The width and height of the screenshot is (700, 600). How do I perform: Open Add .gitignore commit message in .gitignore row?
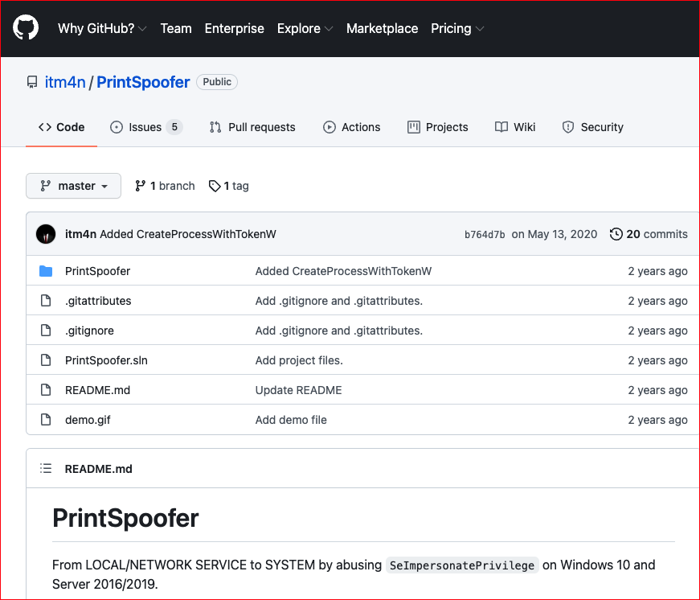[x=339, y=331]
